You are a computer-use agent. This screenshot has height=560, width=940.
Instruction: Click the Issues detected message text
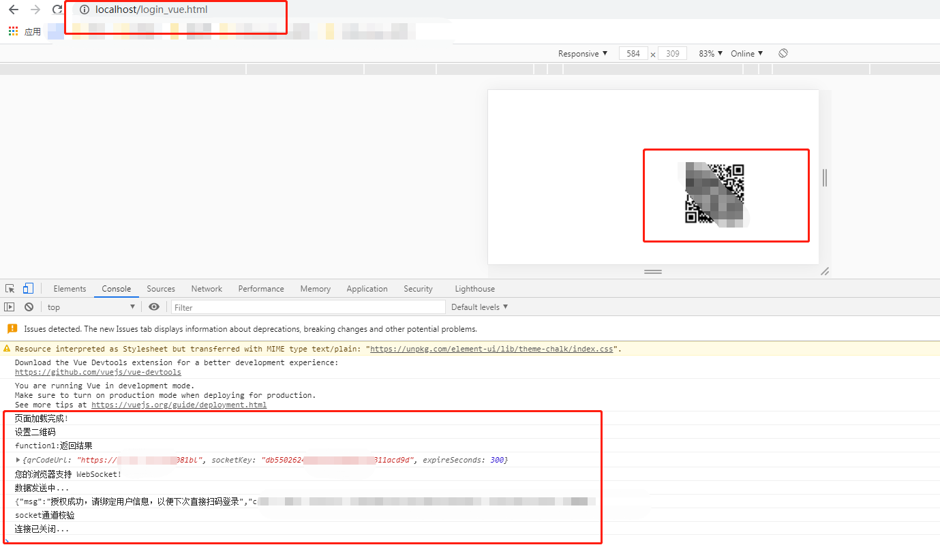(250, 329)
